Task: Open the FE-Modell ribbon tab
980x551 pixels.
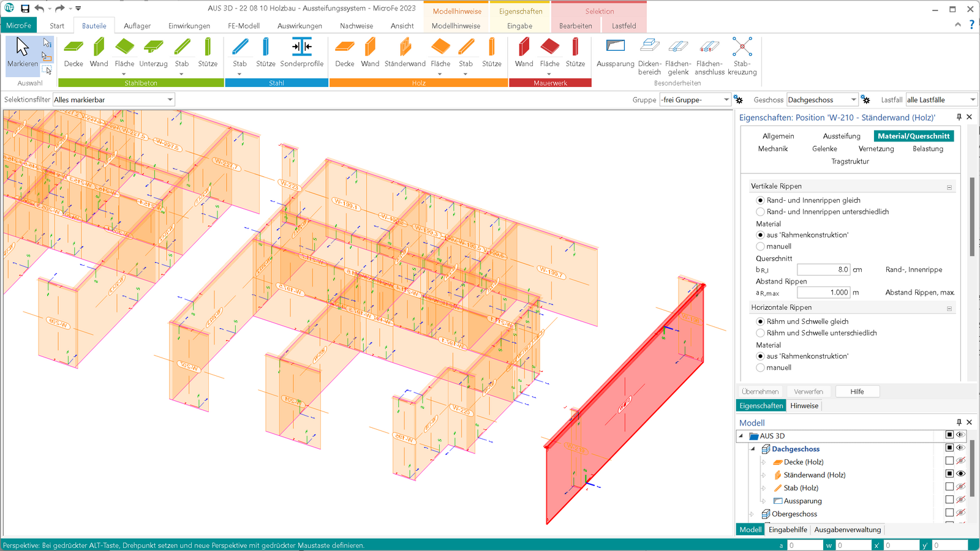Action: point(244,26)
